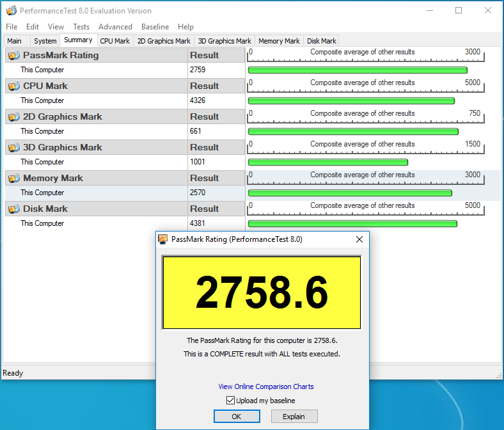Click the 2D Graphics Mark section header
Image resolution: width=504 pixels, height=430 pixels.
(97, 116)
